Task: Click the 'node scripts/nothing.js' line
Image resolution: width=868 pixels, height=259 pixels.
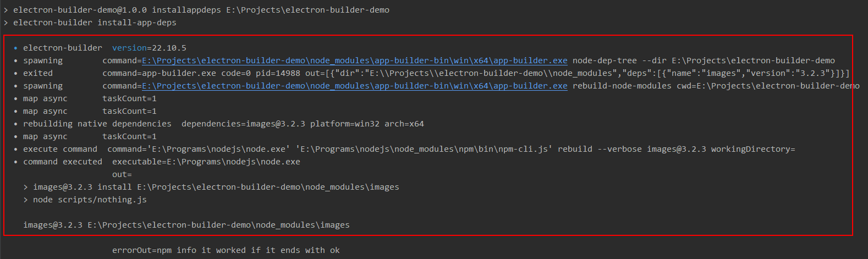Action: coord(90,200)
